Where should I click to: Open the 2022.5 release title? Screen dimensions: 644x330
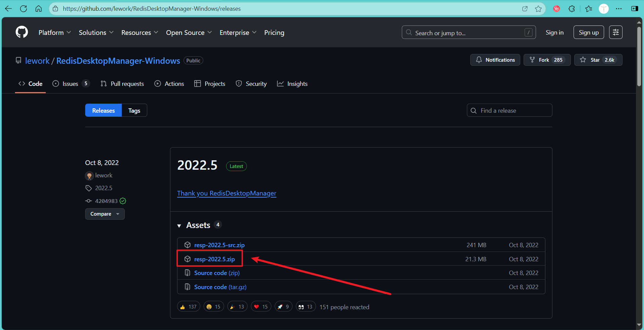197,165
